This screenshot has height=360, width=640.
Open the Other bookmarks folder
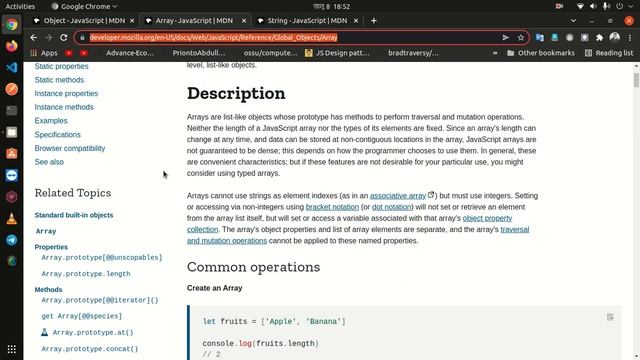(x=540, y=53)
